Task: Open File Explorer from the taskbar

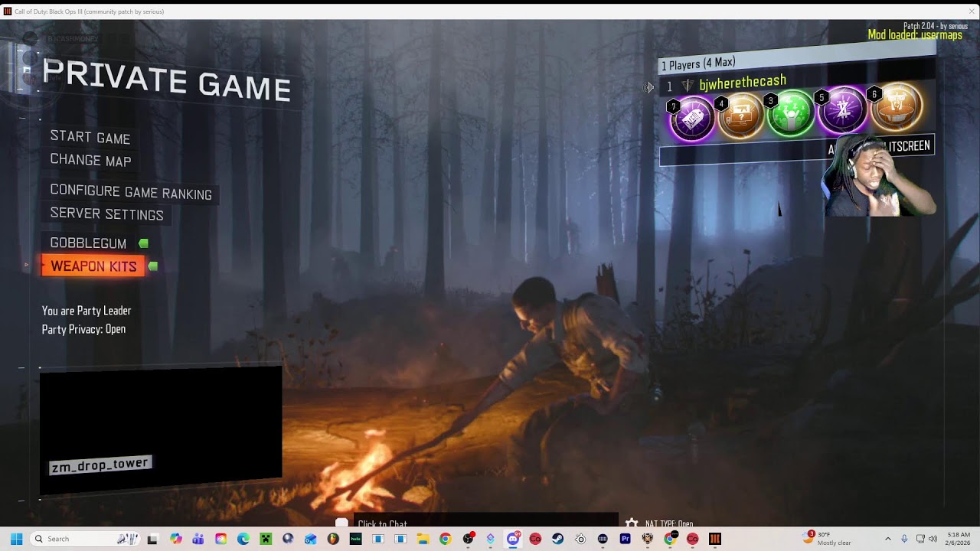Action: tap(423, 539)
